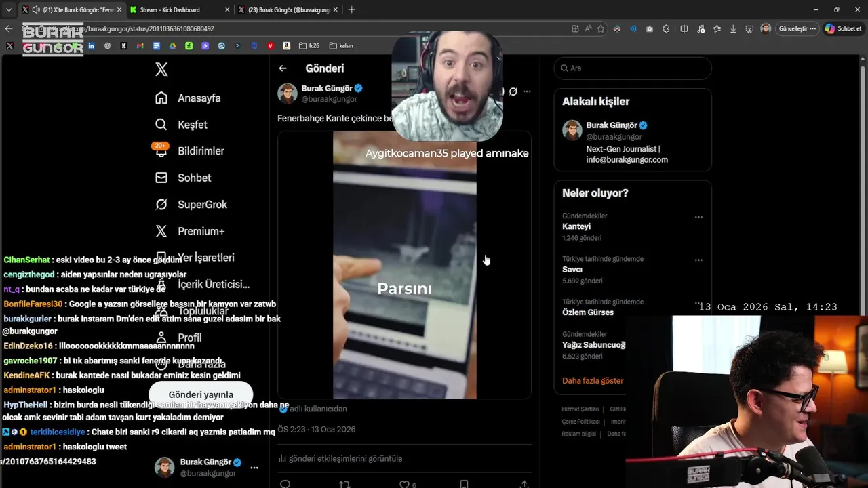Click the Kanteyi trending topic
868x488 pixels.
pyautogui.click(x=576, y=226)
